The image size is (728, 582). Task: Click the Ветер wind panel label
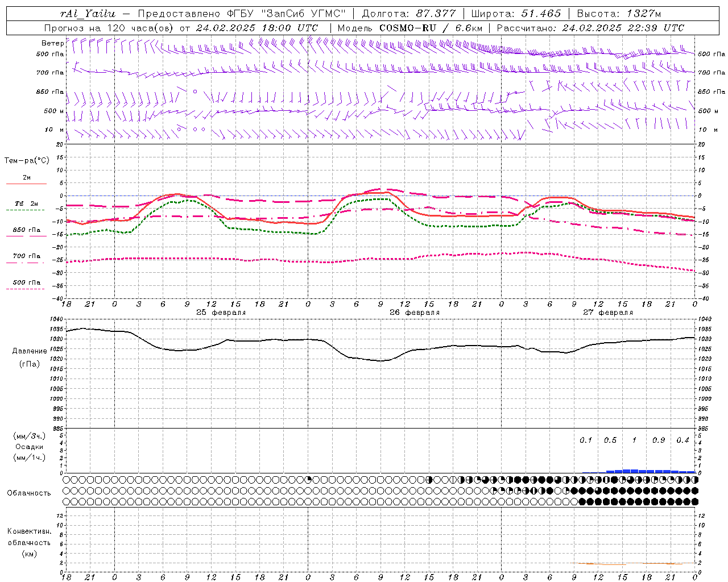pyautogui.click(x=52, y=43)
